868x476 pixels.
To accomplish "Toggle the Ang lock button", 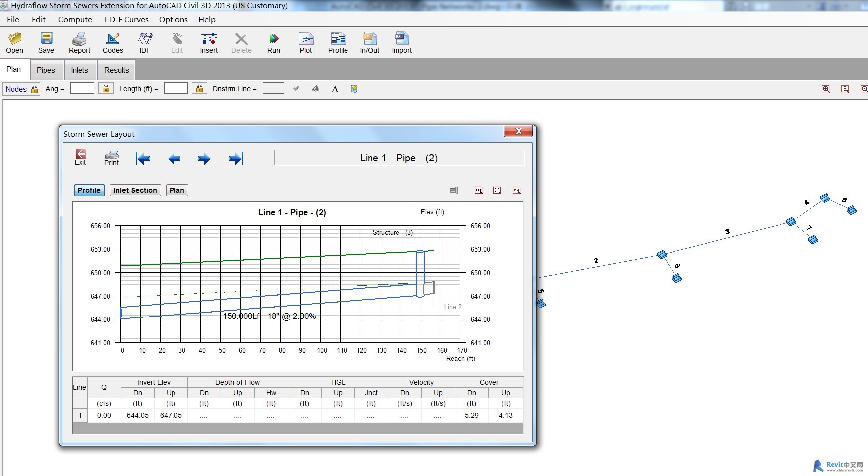I will [106, 88].
